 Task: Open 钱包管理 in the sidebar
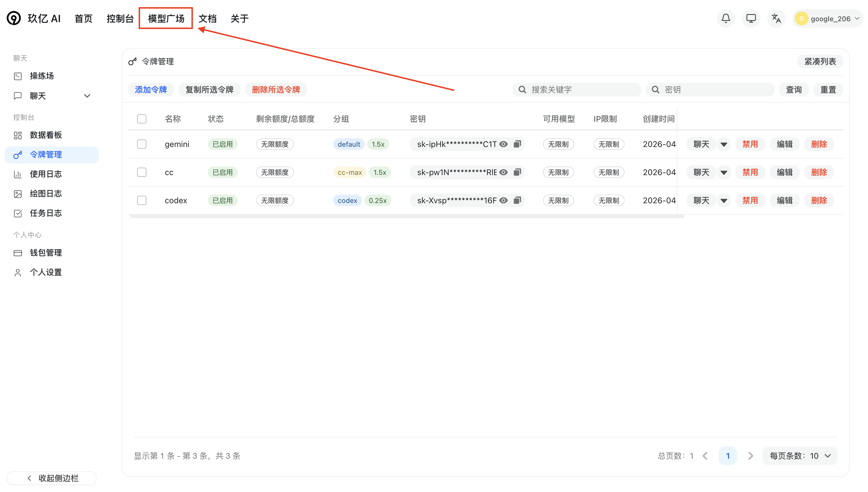[x=52, y=253]
